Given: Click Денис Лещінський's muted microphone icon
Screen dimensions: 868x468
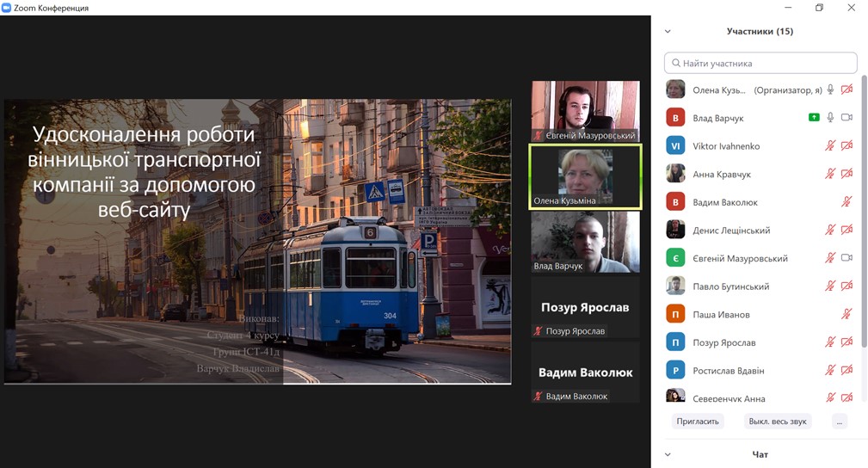Looking at the screenshot, I should (830, 231).
